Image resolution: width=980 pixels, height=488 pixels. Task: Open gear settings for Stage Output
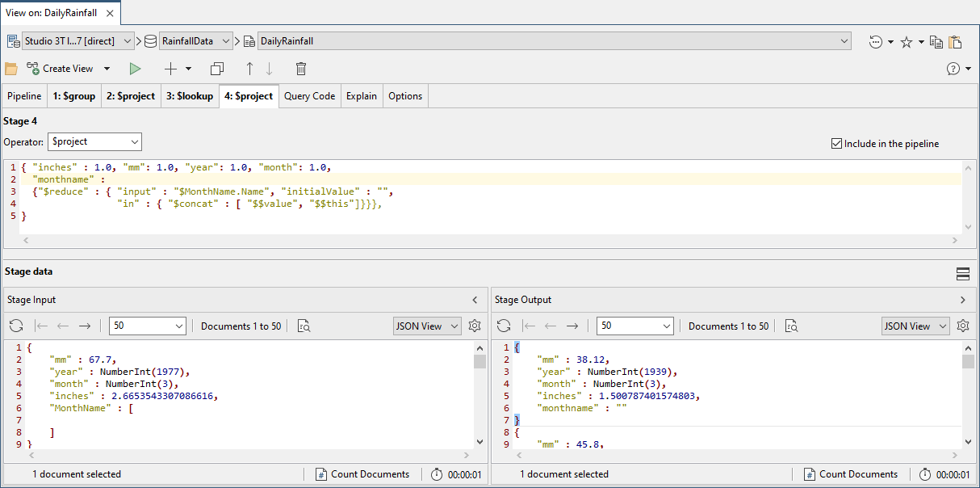(962, 326)
